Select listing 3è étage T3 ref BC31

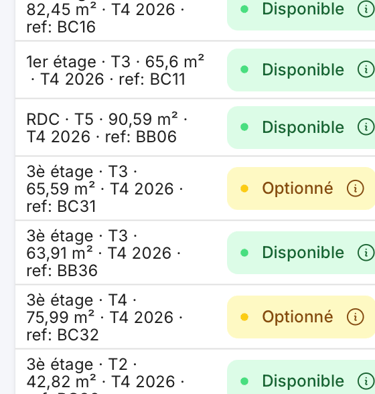click(x=195, y=188)
